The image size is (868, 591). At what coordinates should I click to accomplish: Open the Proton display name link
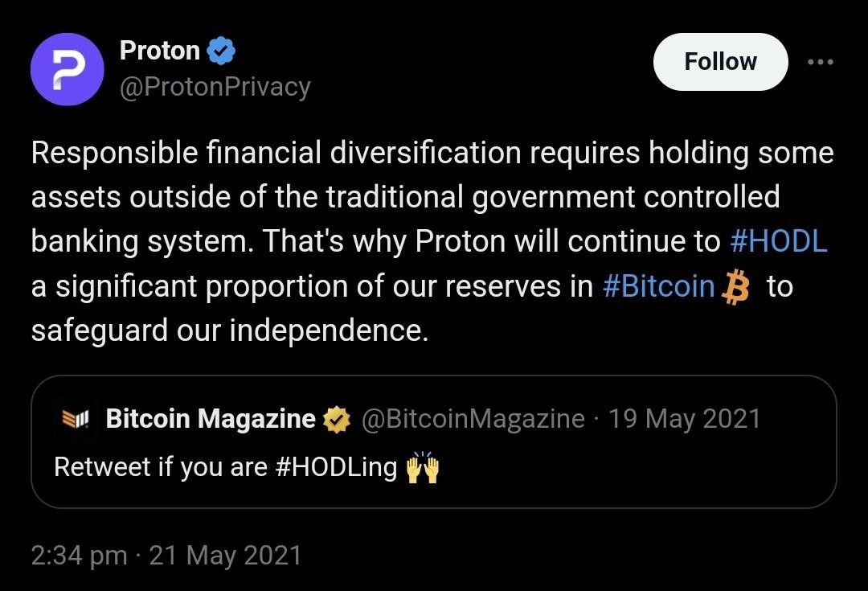pos(159,51)
